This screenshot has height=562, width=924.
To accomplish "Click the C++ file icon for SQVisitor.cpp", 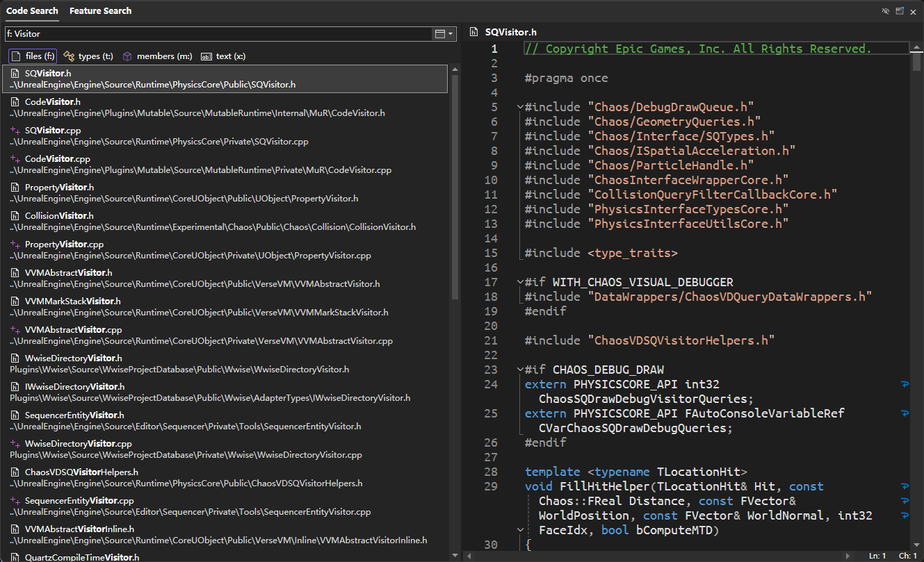I will point(15,131).
